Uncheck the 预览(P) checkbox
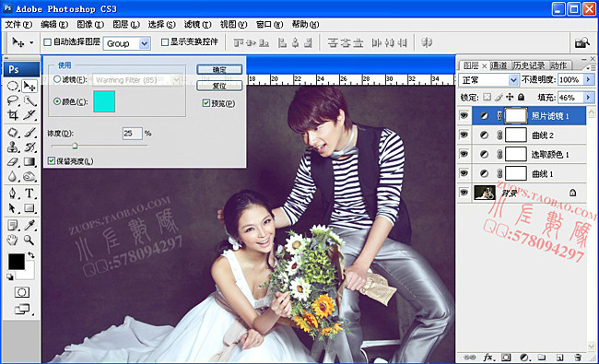Screen dimensions: 599x364 coord(206,102)
